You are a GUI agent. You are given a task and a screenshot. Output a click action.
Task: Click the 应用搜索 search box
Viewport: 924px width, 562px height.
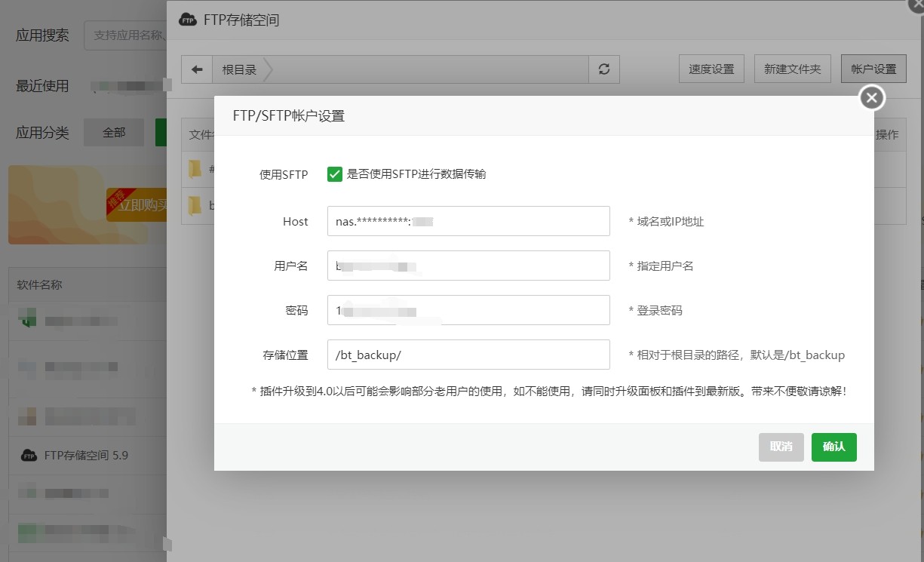[125, 35]
